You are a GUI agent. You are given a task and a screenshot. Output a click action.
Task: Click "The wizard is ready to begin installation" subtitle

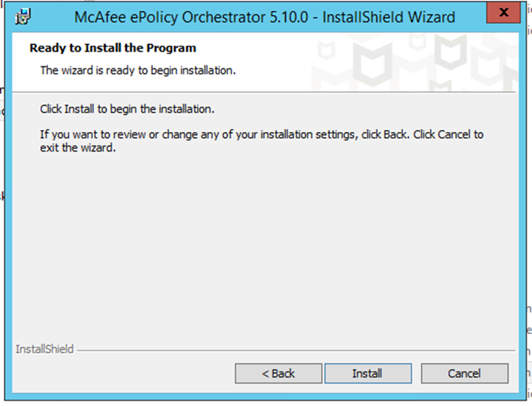(138, 71)
